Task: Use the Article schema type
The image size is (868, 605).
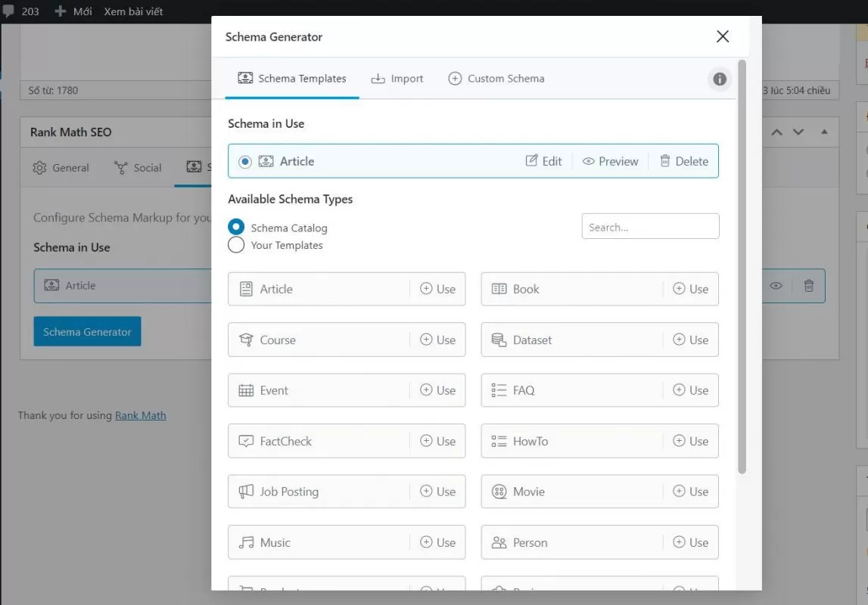Action: click(438, 289)
